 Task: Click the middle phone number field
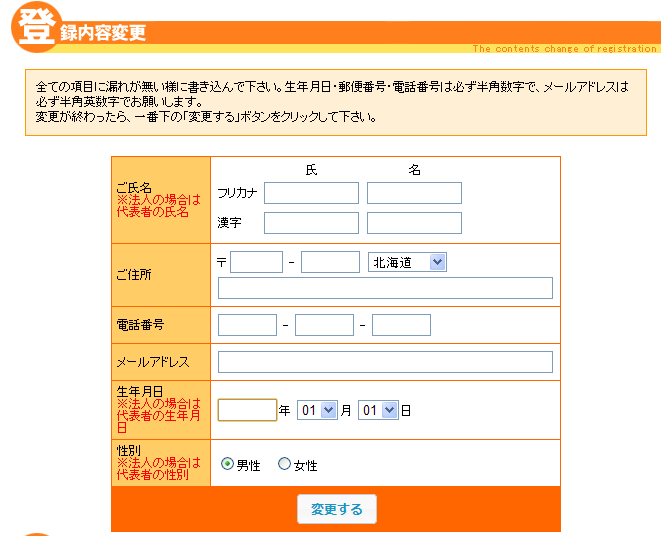[x=324, y=325]
